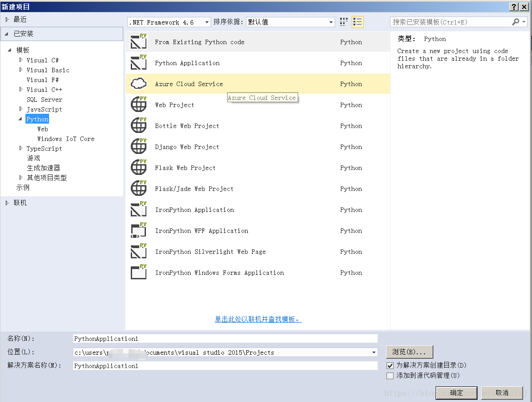Enable add to source control checkbox
This screenshot has height=402, width=532.
tap(390, 376)
